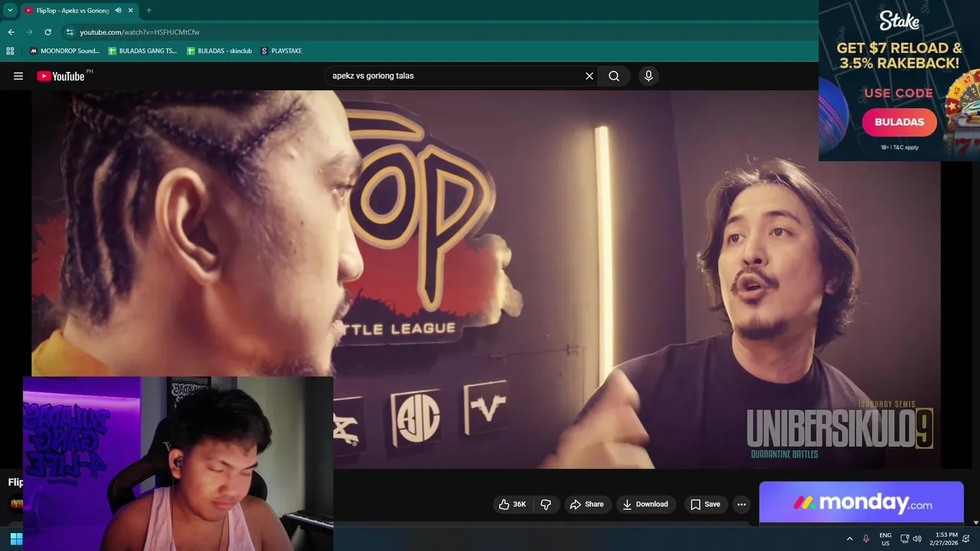
Task: Open the Stake logo on the ad overlay
Action: point(899,21)
